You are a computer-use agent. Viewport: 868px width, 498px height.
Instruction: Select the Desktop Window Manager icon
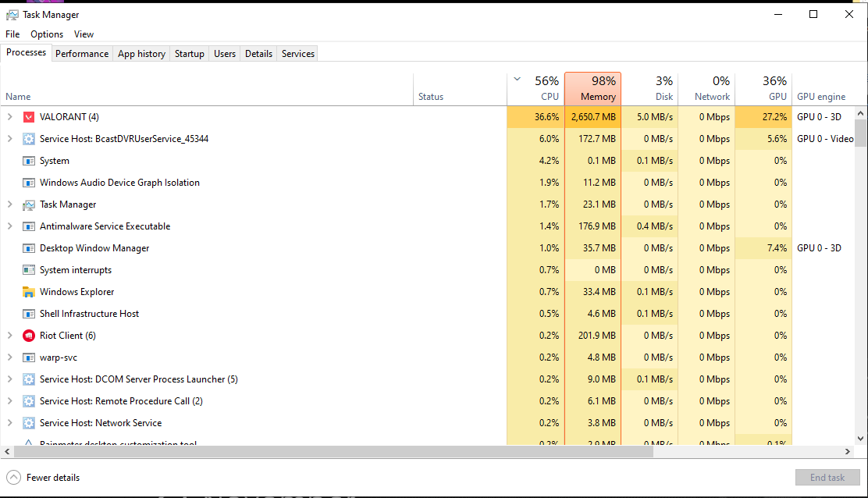tap(29, 248)
